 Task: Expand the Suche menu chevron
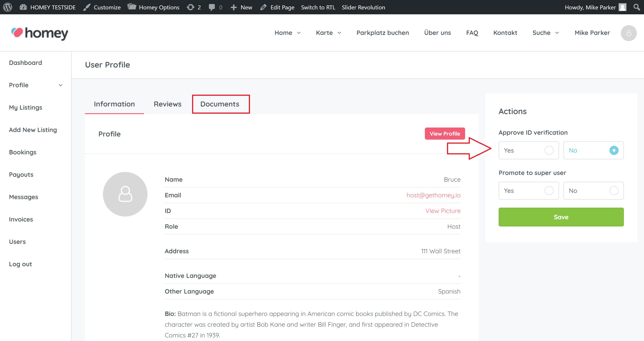pos(557,33)
